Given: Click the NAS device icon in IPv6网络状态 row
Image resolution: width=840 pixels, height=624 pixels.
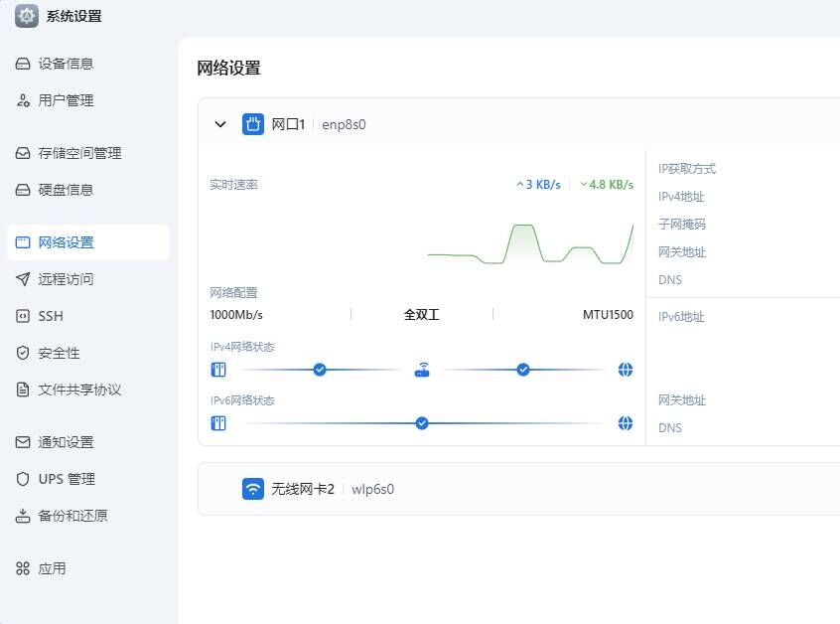Looking at the screenshot, I should 218,423.
